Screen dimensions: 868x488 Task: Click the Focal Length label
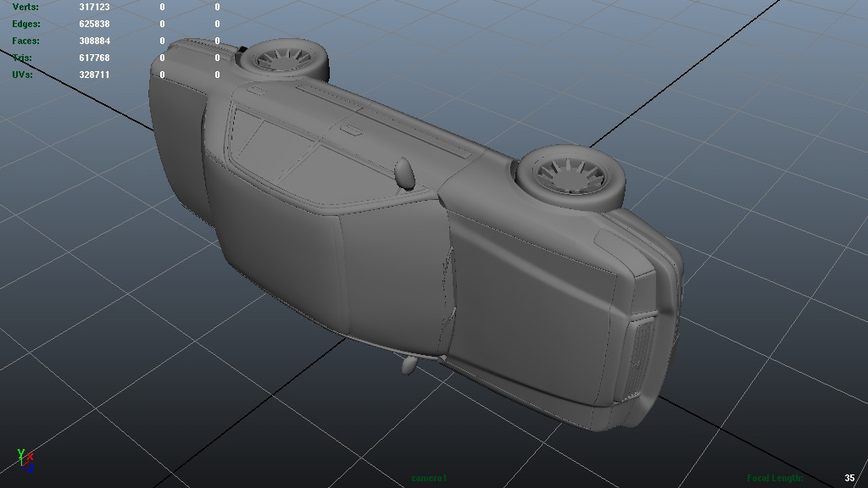[x=775, y=478]
